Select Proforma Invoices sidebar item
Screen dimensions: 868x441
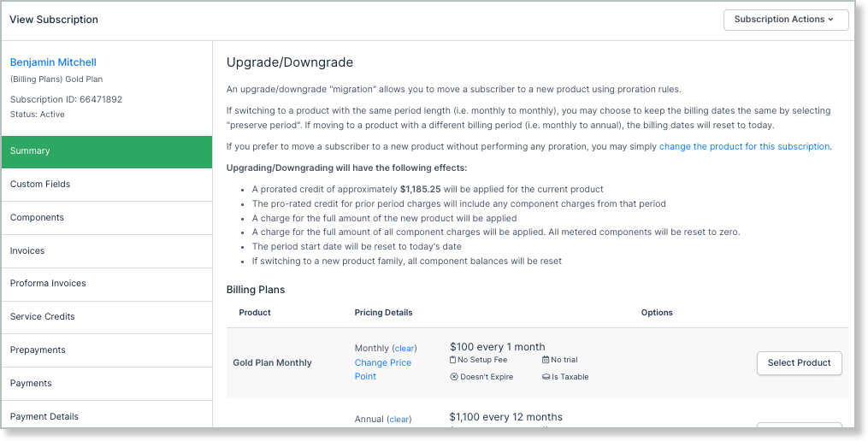coord(107,283)
